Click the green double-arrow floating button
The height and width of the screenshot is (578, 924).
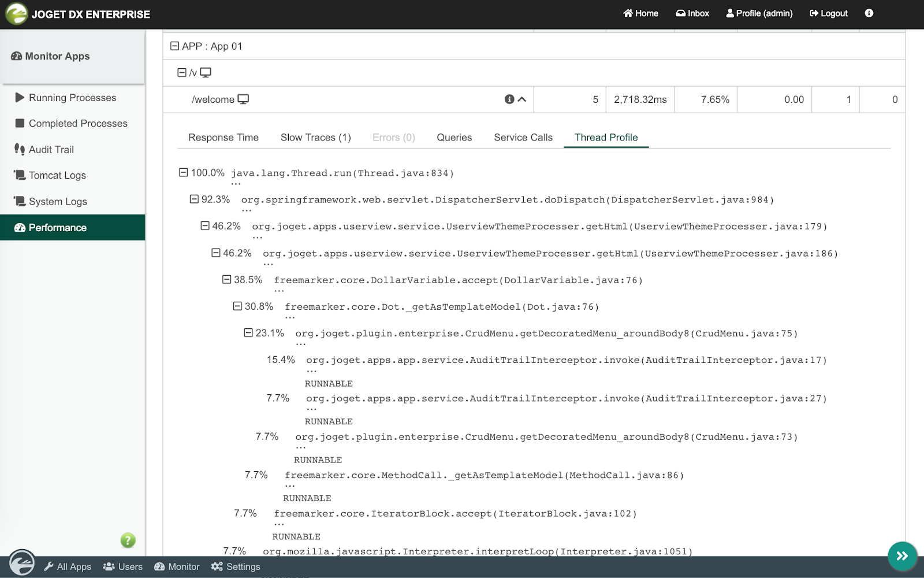pyautogui.click(x=902, y=556)
